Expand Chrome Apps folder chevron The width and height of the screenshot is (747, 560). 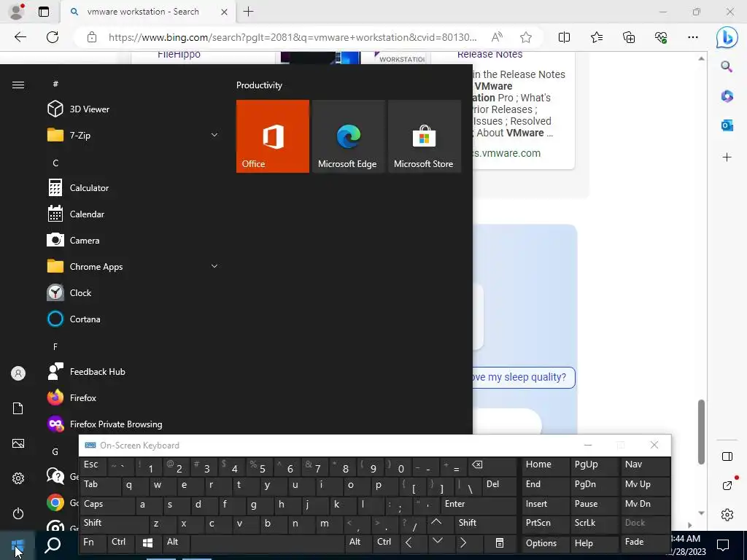(214, 266)
